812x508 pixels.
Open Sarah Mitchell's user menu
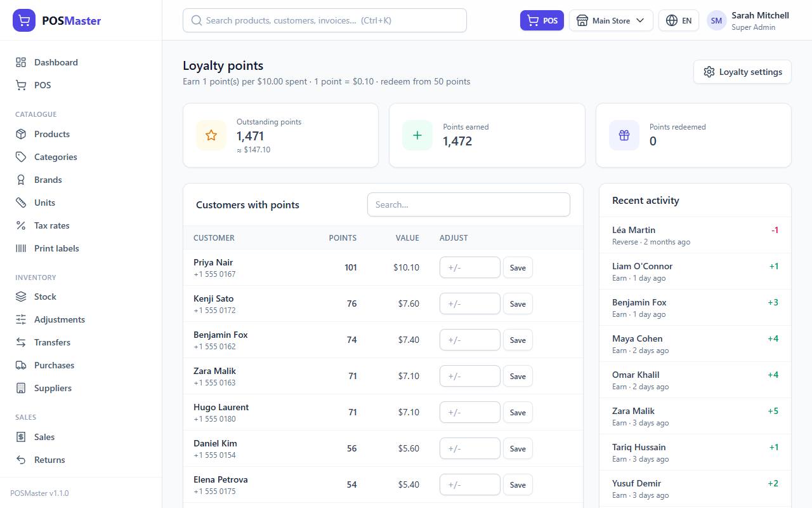pyautogui.click(x=748, y=20)
